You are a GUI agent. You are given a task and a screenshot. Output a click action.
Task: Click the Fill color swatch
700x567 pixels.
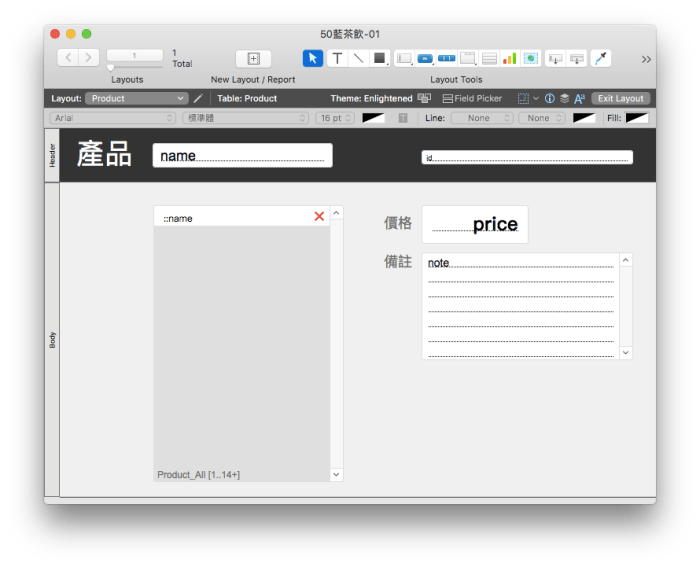click(637, 118)
